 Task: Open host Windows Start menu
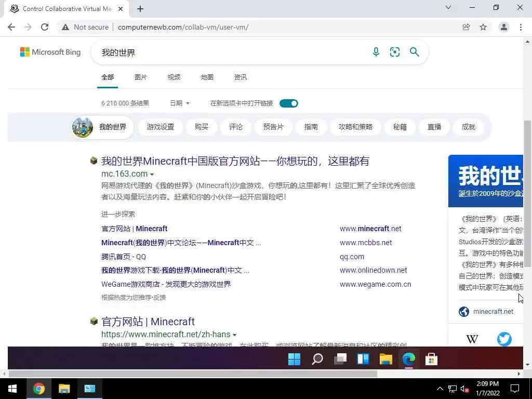click(12, 389)
